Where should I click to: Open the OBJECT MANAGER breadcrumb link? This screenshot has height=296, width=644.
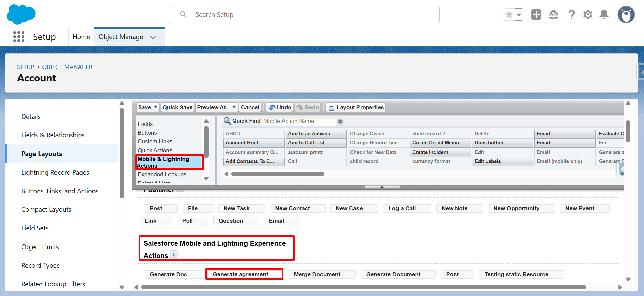coord(67,67)
